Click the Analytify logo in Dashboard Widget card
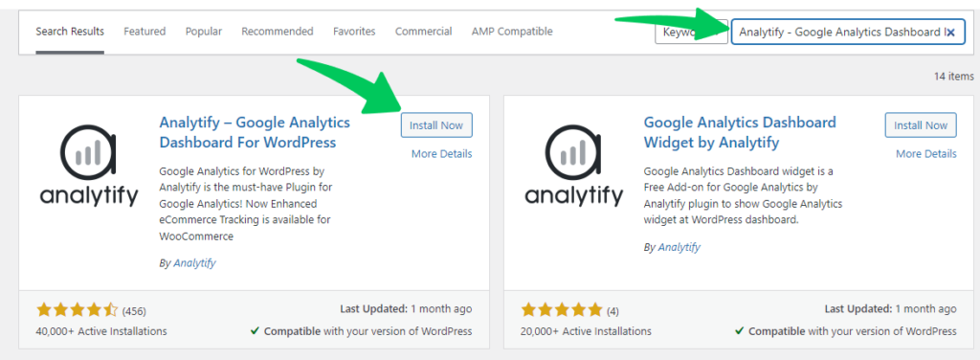This screenshot has width=980, height=360. pyautogui.click(x=574, y=166)
